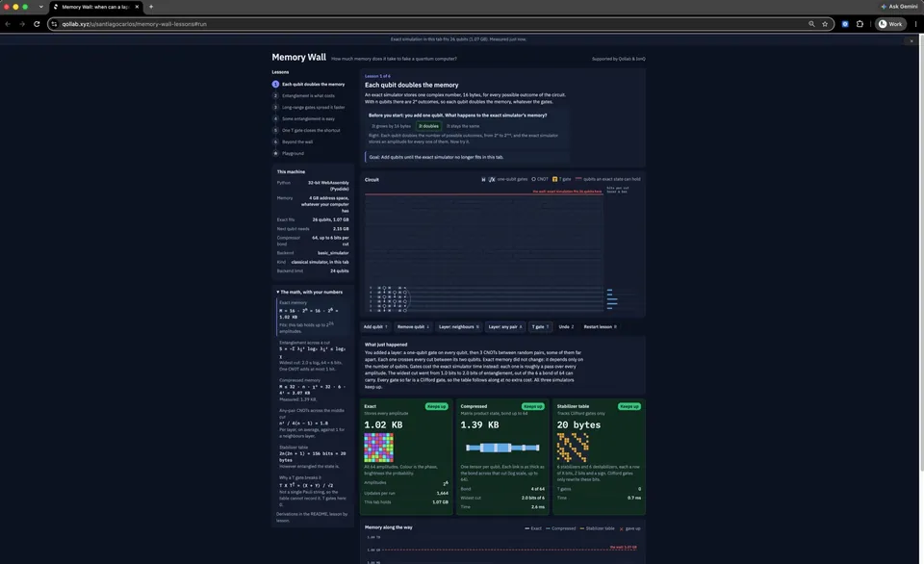Dismiss the exact simulation banner
This screenshot has height=564, width=924.
(x=911, y=40)
